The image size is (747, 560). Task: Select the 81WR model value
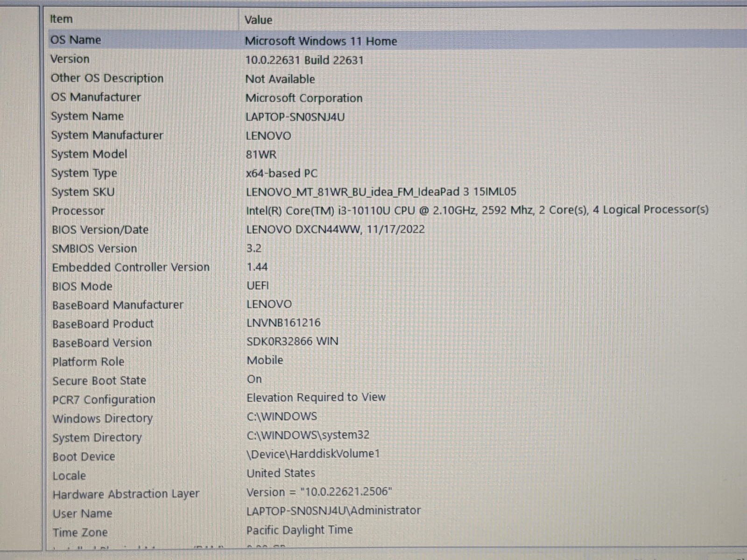click(x=261, y=154)
